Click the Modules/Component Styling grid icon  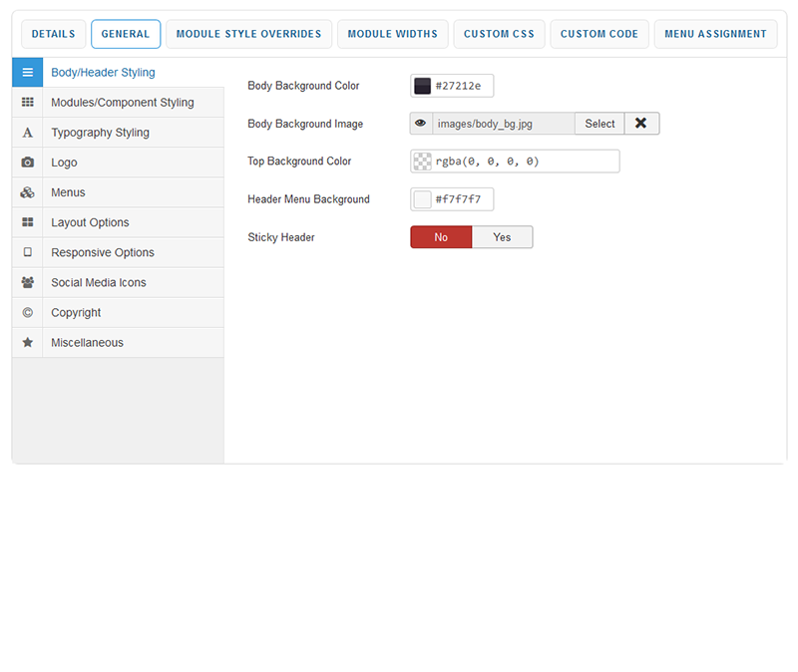click(27, 103)
